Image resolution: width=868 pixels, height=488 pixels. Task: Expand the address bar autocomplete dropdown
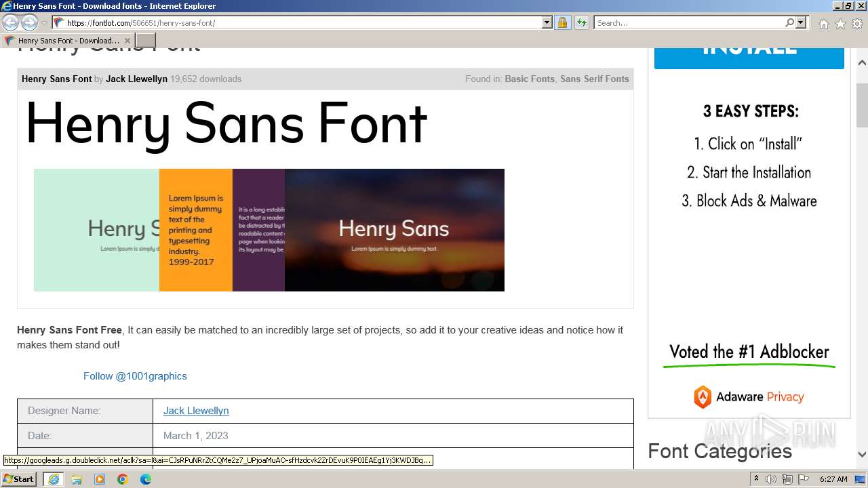(547, 23)
